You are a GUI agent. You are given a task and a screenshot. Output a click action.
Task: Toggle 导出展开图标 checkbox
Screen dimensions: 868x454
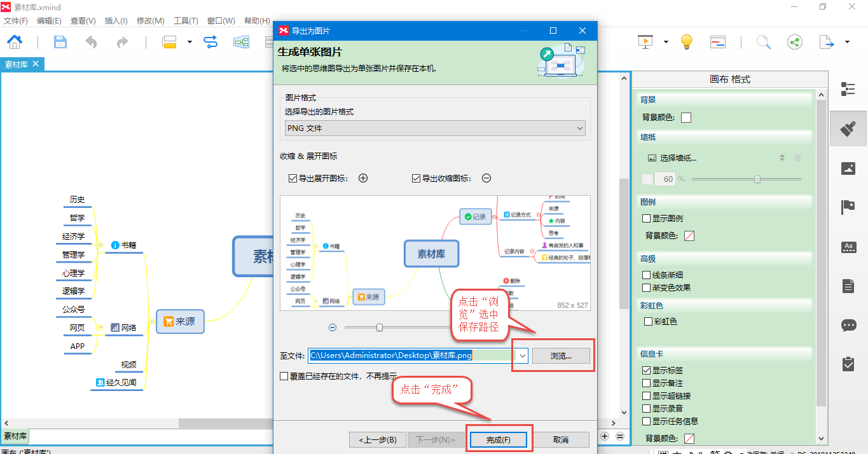(x=293, y=179)
